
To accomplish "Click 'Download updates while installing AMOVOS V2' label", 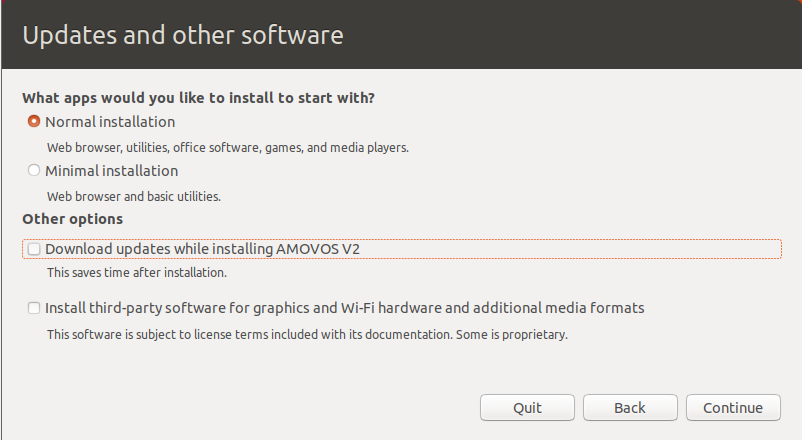I will [x=203, y=249].
